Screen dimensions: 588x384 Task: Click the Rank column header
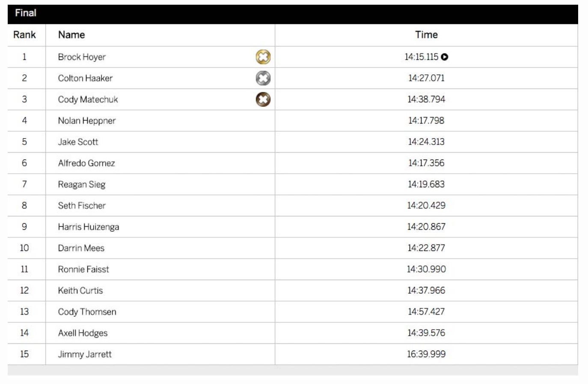tap(24, 35)
